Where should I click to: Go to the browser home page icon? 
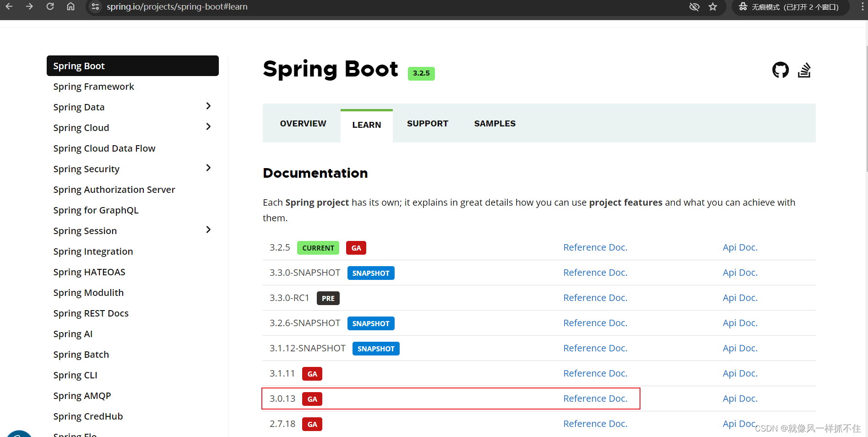click(x=71, y=6)
